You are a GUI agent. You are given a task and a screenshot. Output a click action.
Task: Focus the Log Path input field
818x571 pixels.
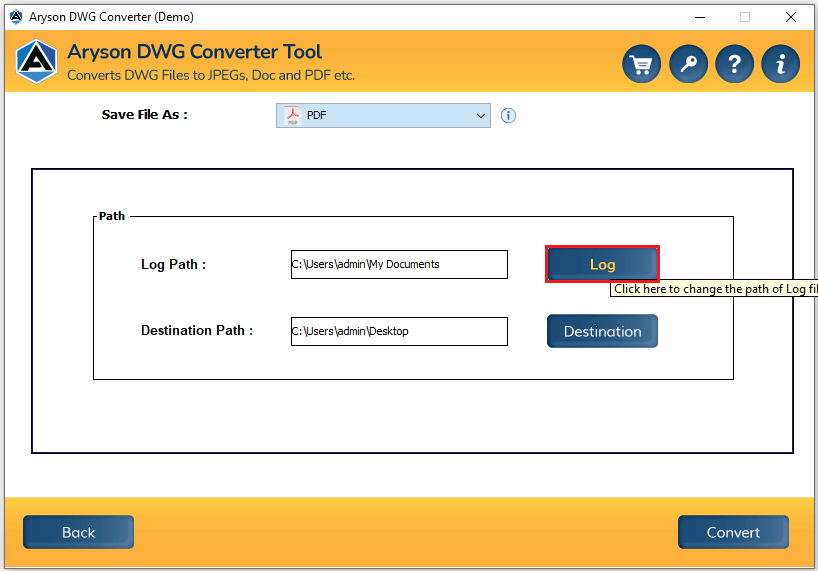[399, 264]
